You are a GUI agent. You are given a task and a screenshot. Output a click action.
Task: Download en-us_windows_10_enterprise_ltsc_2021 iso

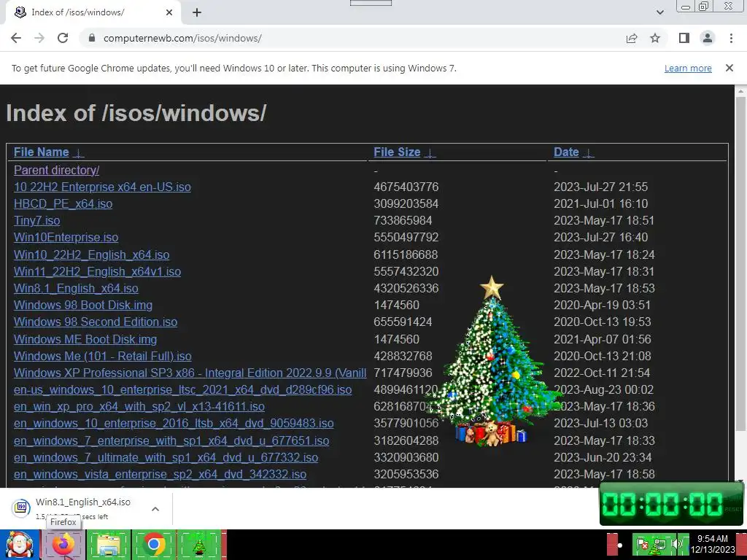(x=182, y=389)
